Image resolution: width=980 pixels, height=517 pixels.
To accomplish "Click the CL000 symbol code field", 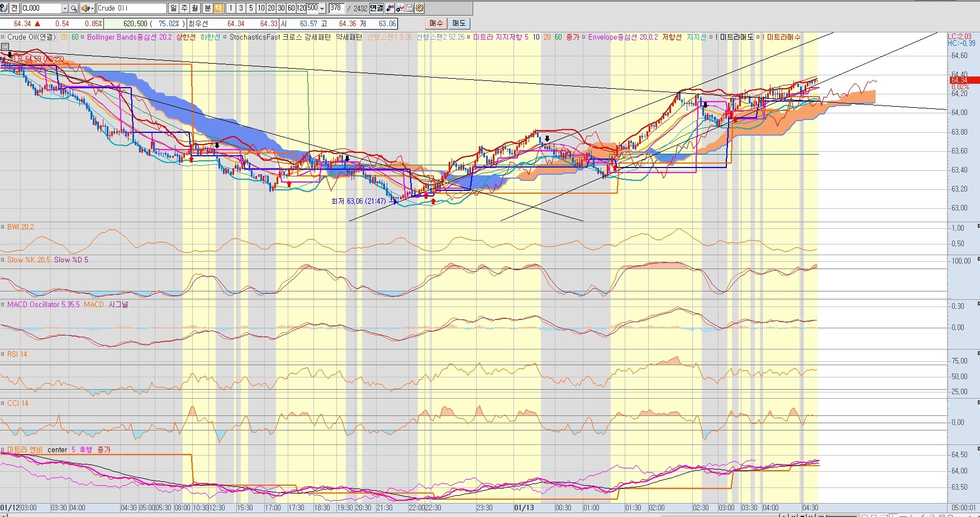I will (41, 8).
